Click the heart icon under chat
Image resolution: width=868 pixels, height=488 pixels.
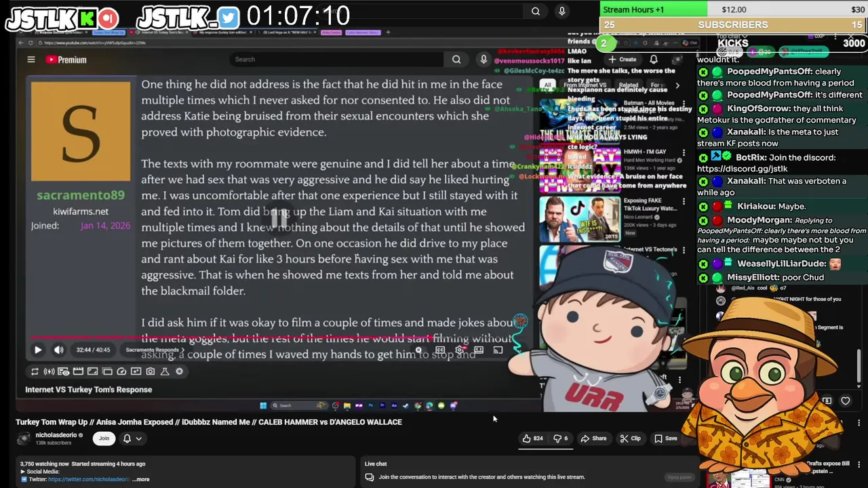[846, 401]
